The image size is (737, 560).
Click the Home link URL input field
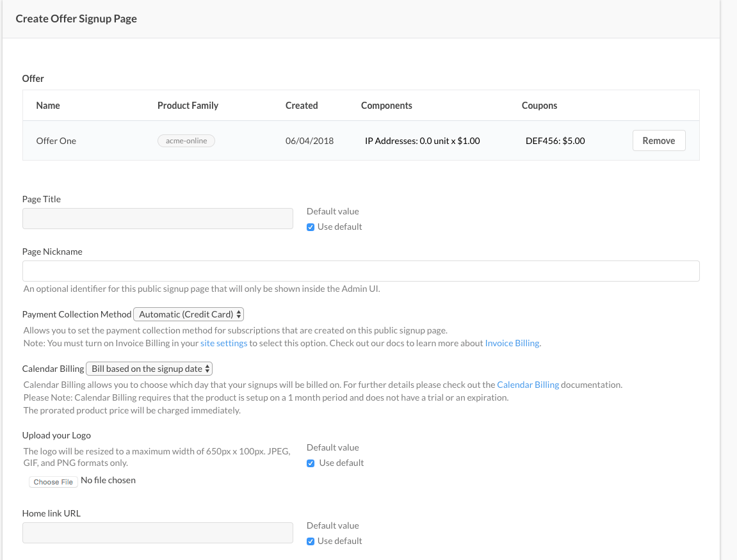[158, 532]
